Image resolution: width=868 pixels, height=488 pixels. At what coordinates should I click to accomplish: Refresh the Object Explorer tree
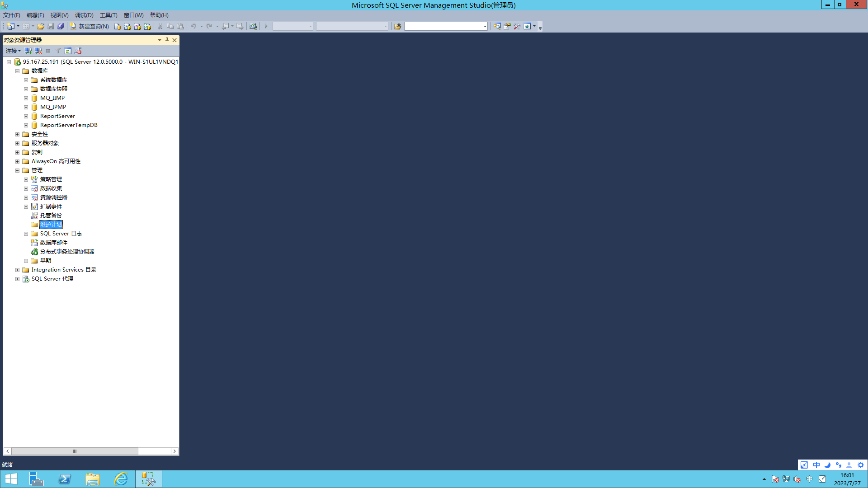pos(68,51)
